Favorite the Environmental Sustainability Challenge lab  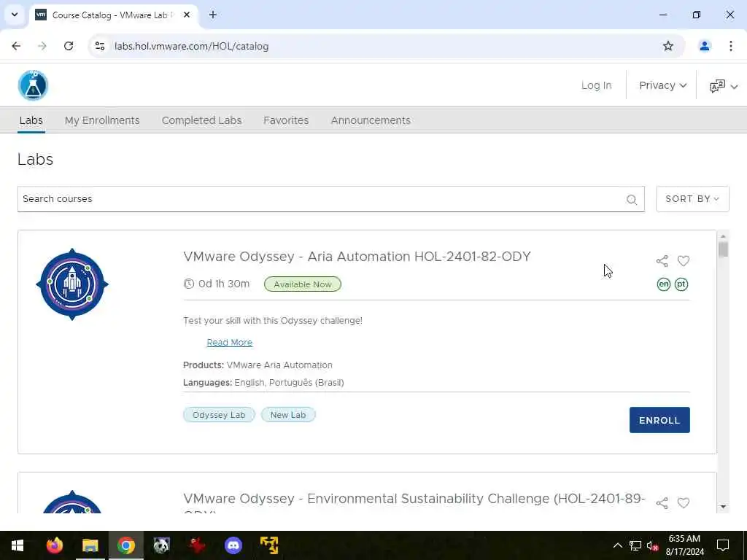click(683, 503)
